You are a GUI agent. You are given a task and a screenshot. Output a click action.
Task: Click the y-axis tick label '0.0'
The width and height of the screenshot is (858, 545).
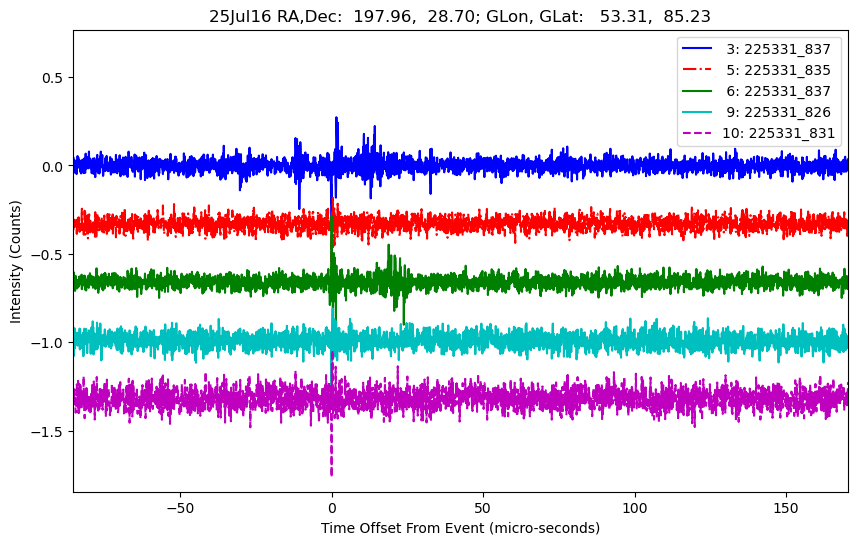click(53, 166)
